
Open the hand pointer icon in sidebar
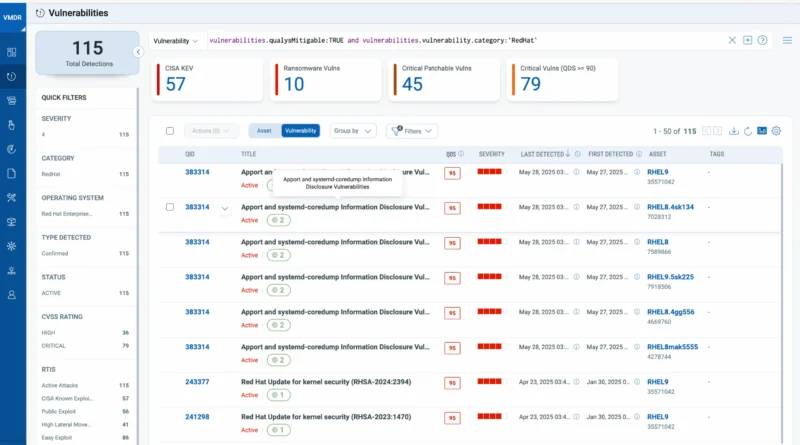pyautogui.click(x=12, y=125)
